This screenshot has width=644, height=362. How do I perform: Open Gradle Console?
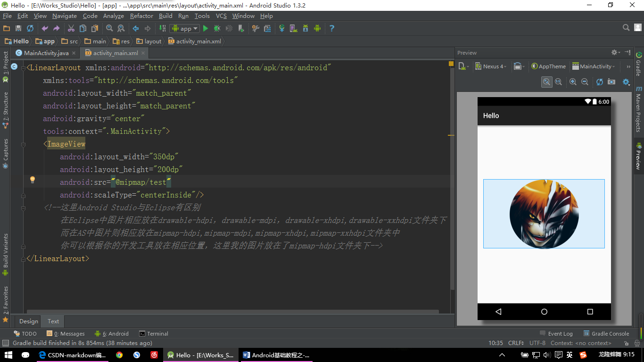pyautogui.click(x=606, y=333)
